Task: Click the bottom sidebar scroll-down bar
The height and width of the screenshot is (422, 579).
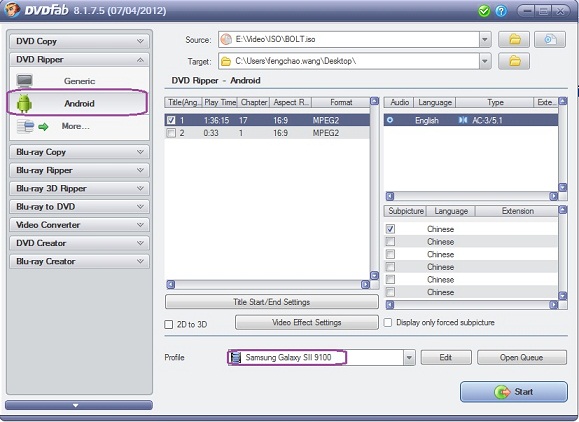Action: (79, 405)
